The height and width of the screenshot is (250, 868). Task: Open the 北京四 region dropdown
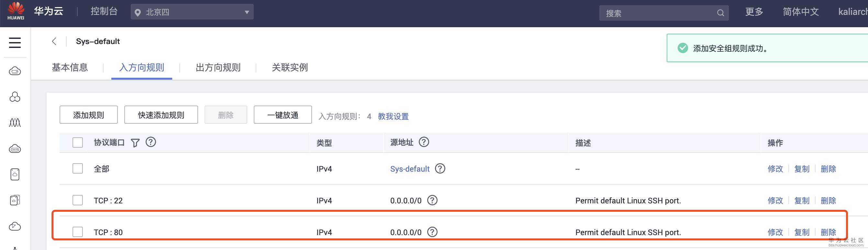(192, 12)
